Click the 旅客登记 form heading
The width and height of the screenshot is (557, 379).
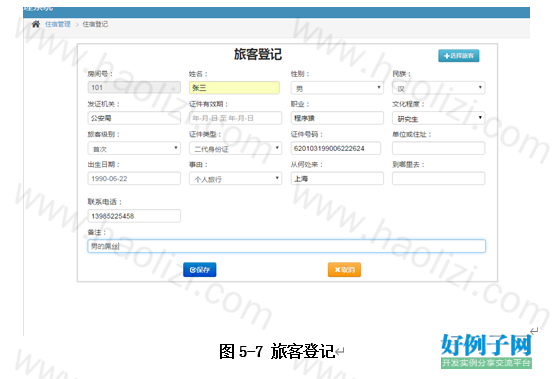pyautogui.click(x=258, y=54)
